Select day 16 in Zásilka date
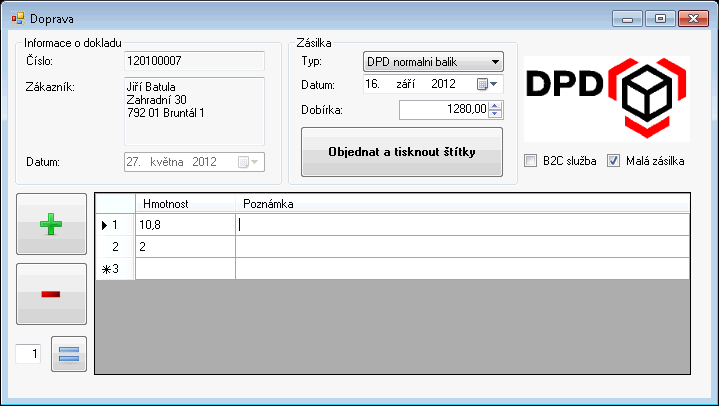 coord(372,84)
